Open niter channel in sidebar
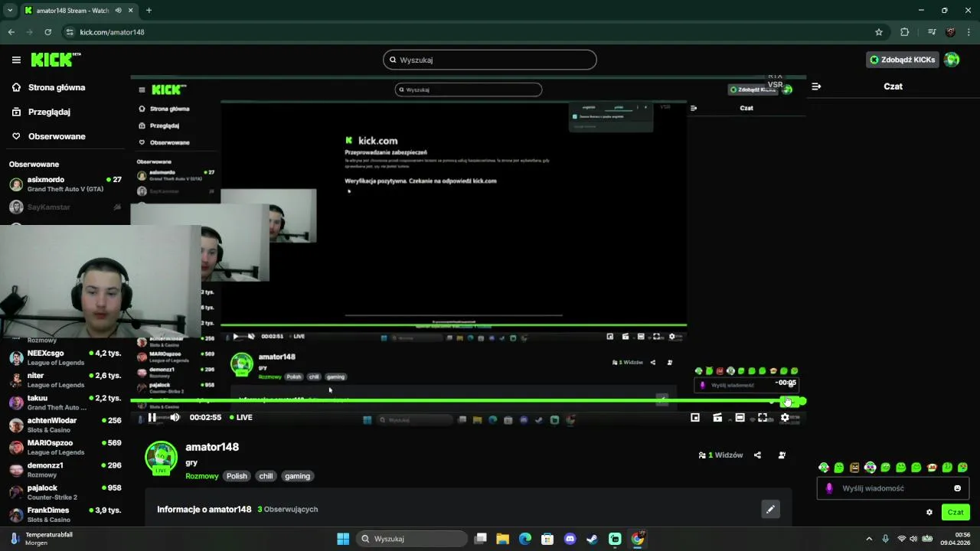Image resolution: width=980 pixels, height=551 pixels. tap(65, 380)
